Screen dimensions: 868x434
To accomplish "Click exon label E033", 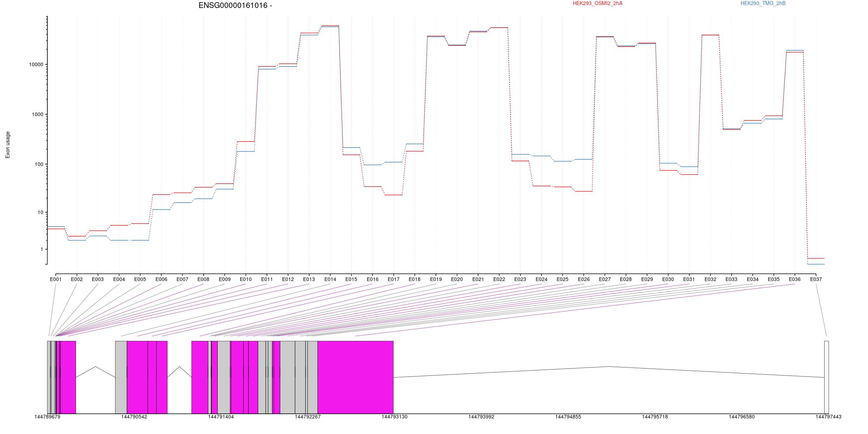I will tap(731, 279).
